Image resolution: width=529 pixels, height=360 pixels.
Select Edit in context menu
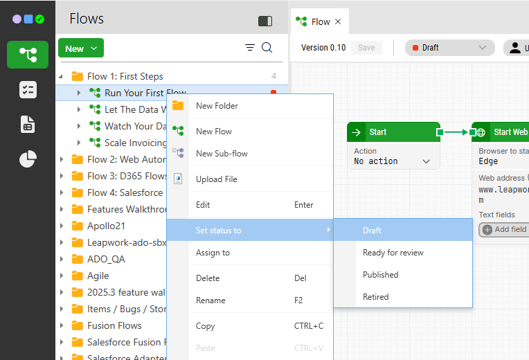click(x=250, y=205)
